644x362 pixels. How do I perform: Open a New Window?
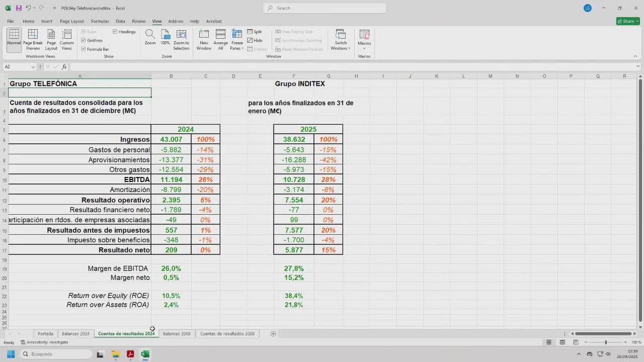[x=204, y=39]
